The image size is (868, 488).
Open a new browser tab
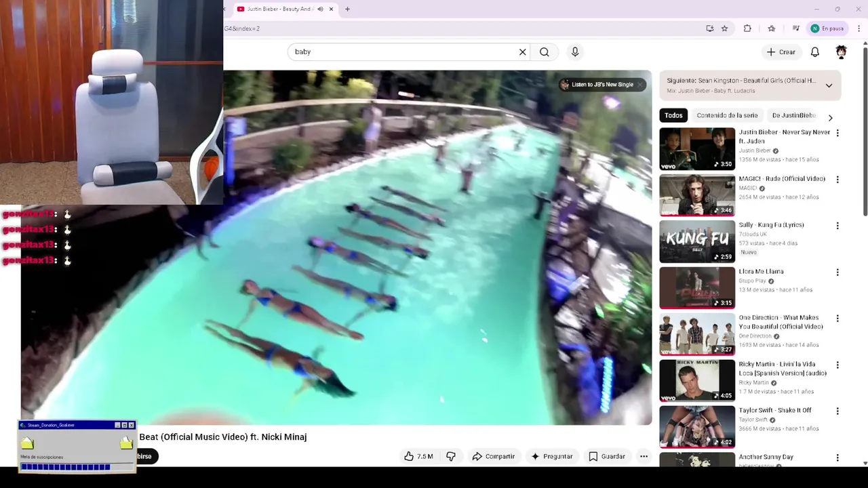pyautogui.click(x=347, y=9)
